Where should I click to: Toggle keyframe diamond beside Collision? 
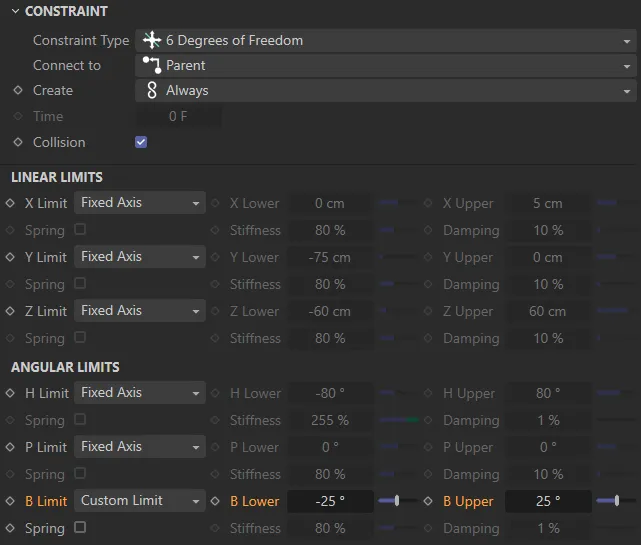(x=18, y=142)
